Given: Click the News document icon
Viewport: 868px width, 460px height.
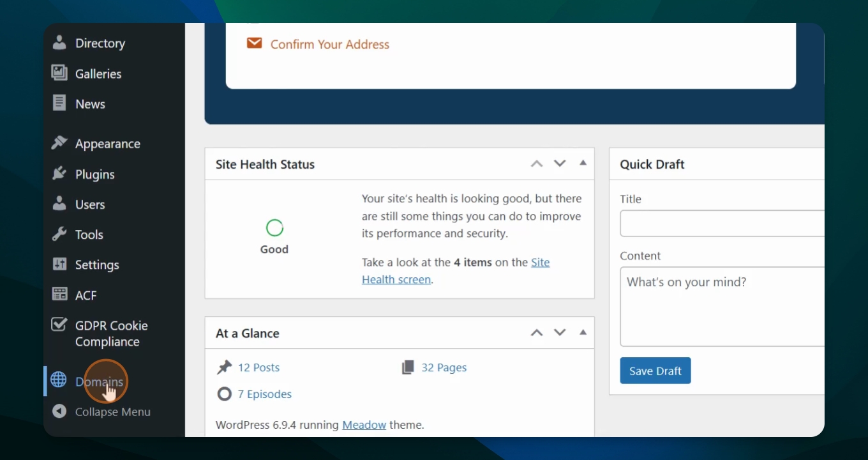Looking at the screenshot, I should tap(59, 103).
